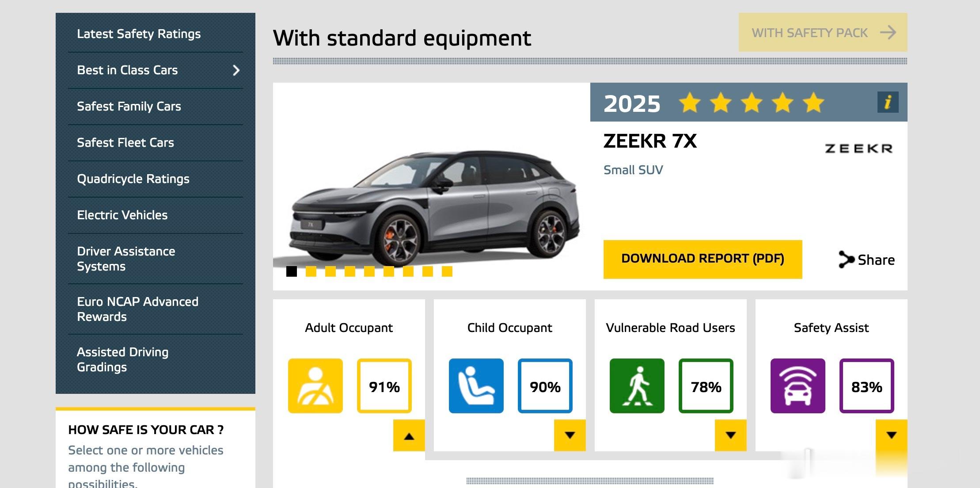Click the ZEEKR 7X model title
The width and height of the screenshot is (980, 488).
pyautogui.click(x=650, y=141)
